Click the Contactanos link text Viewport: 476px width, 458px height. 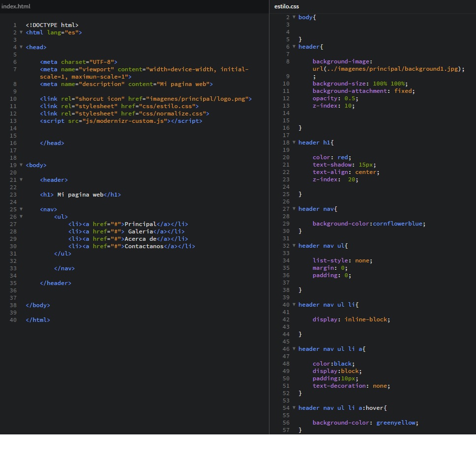[x=144, y=246]
